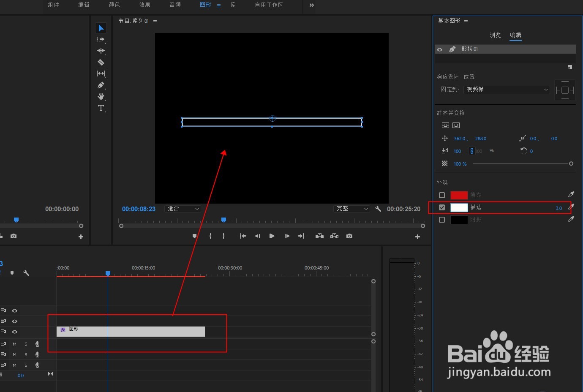The height and width of the screenshot is (392, 583).
Task: Go to Out point
Action: tap(301, 236)
